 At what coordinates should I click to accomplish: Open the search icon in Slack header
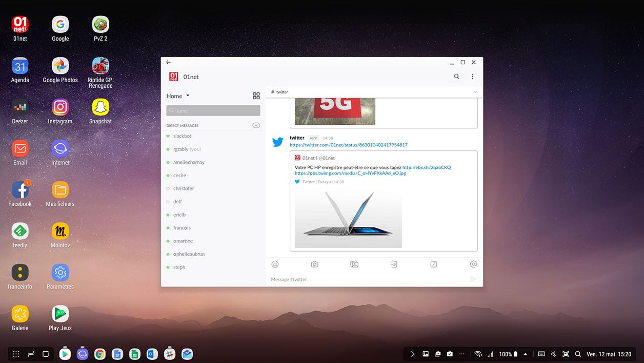456,77
